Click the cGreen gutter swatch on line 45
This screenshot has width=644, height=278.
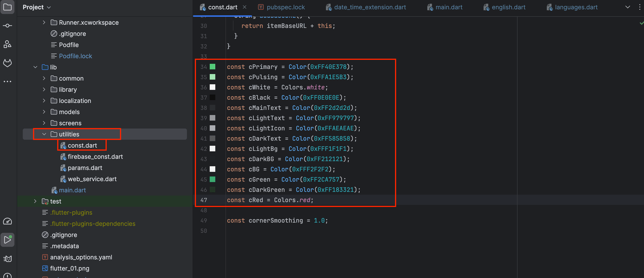click(x=212, y=179)
